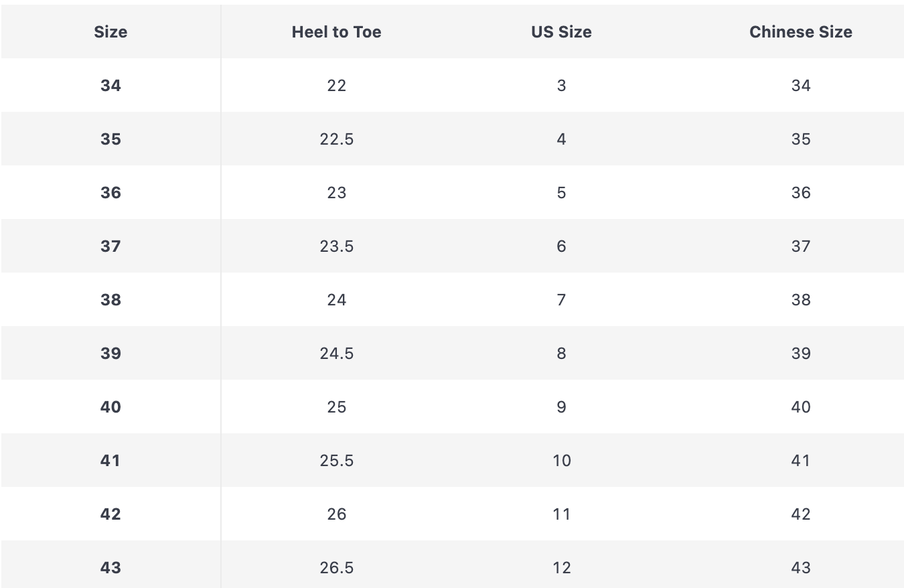The image size is (904, 588).
Task: Click Chinese size value 42
Action: (x=800, y=514)
